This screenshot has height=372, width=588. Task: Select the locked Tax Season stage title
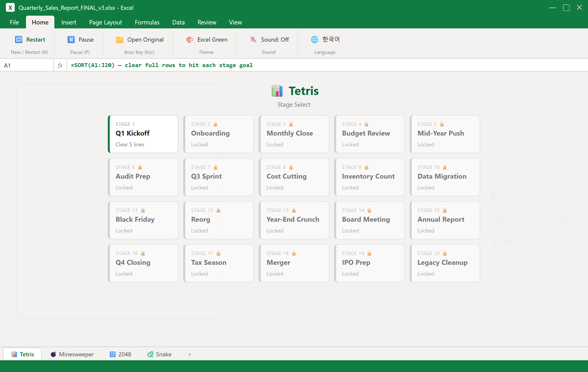209,262
